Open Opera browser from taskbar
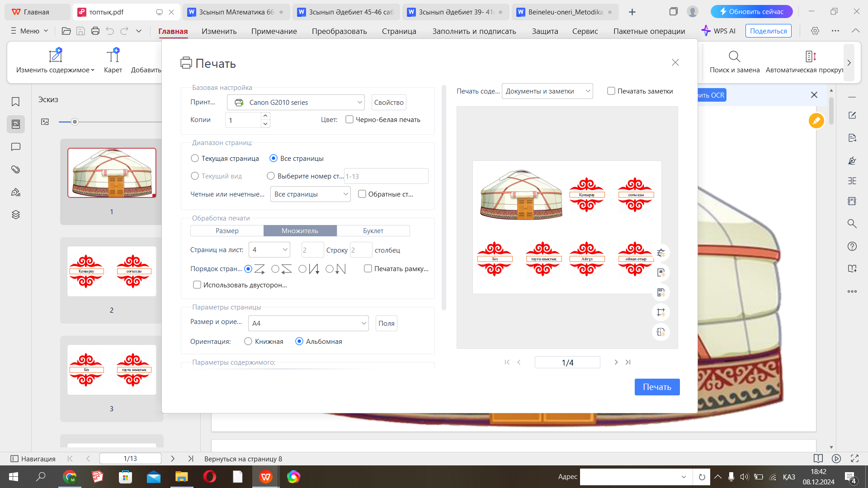The image size is (868, 488). [210, 477]
